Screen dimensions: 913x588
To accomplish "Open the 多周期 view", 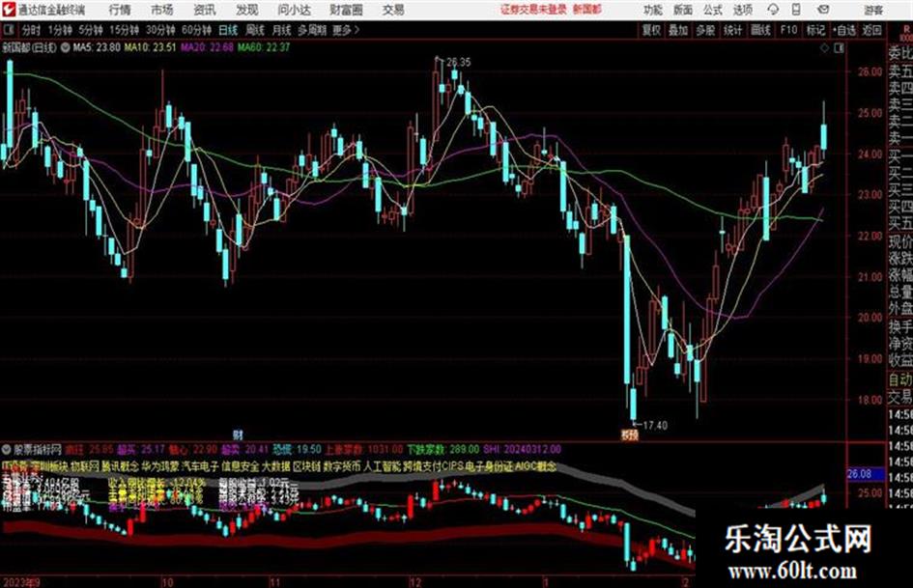I will click(312, 30).
